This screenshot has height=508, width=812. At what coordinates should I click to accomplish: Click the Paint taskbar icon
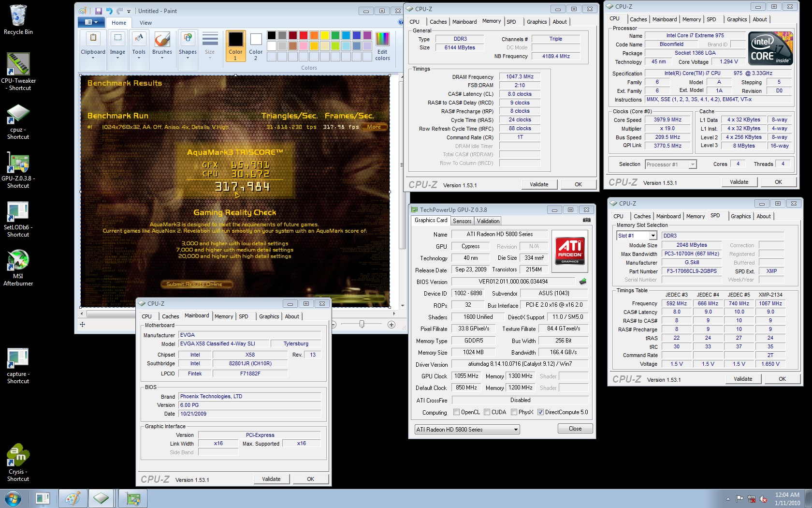pos(72,498)
